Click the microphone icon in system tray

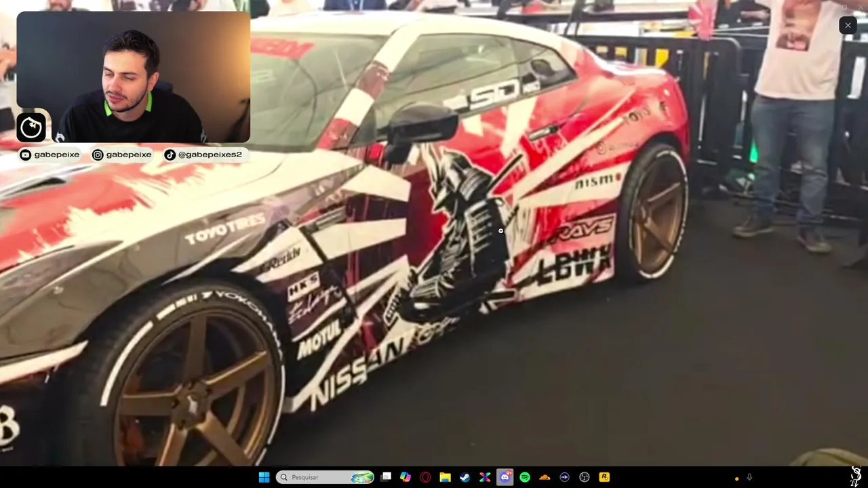749,478
